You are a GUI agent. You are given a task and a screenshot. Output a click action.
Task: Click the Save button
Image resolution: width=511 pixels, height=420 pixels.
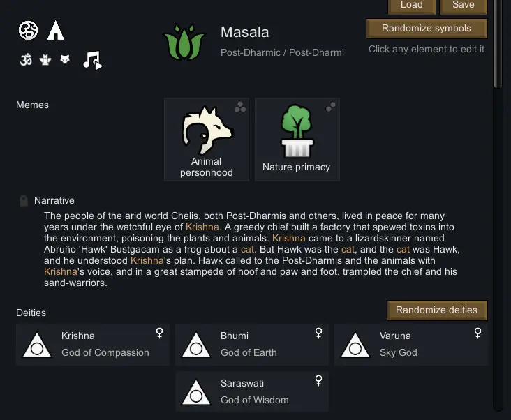463,6
